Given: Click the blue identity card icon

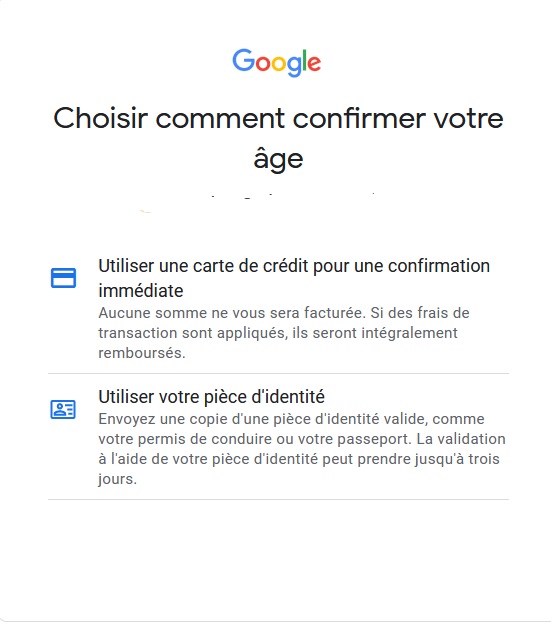Looking at the screenshot, I should pos(63,409).
